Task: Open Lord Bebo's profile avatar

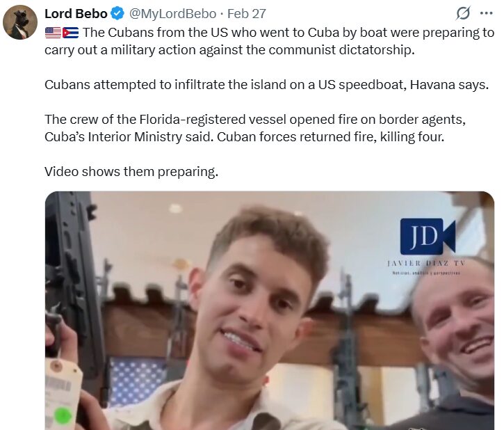Action: [x=20, y=22]
